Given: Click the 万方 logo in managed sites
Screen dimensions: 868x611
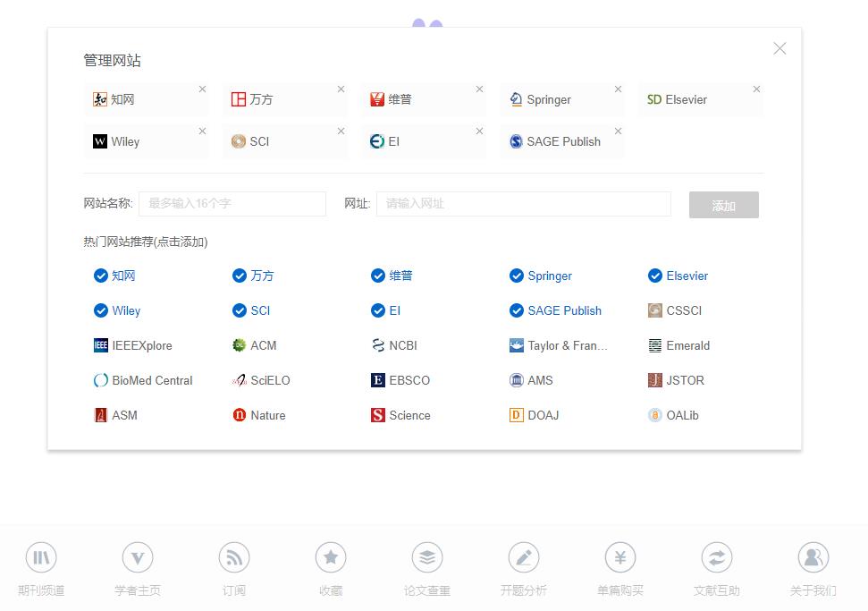Looking at the screenshot, I should click(x=239, y=99).
